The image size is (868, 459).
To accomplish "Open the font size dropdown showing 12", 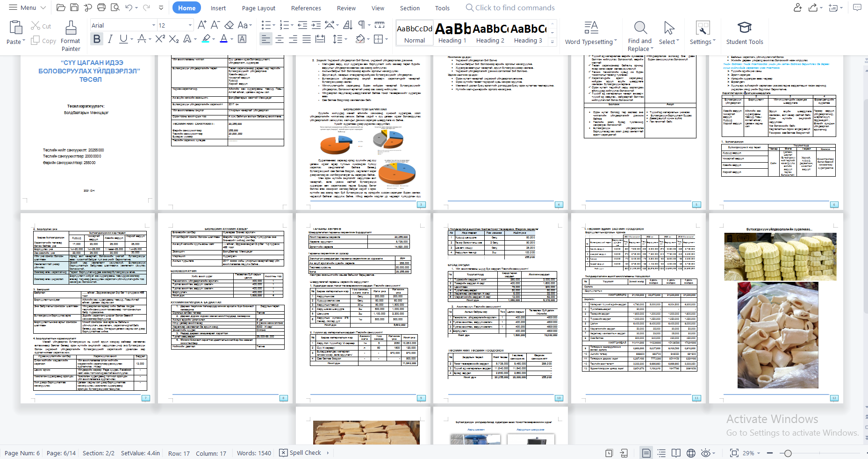I will (x=190, y=25).
